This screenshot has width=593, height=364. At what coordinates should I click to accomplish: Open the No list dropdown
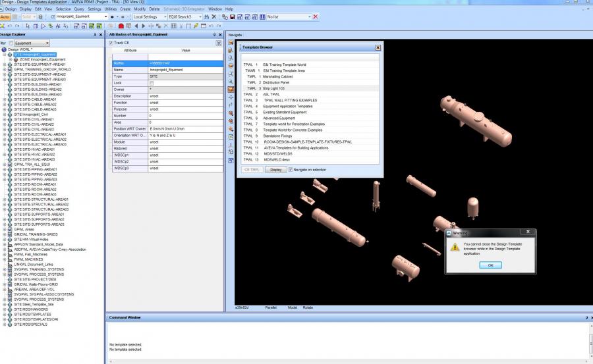click(310, 16)
